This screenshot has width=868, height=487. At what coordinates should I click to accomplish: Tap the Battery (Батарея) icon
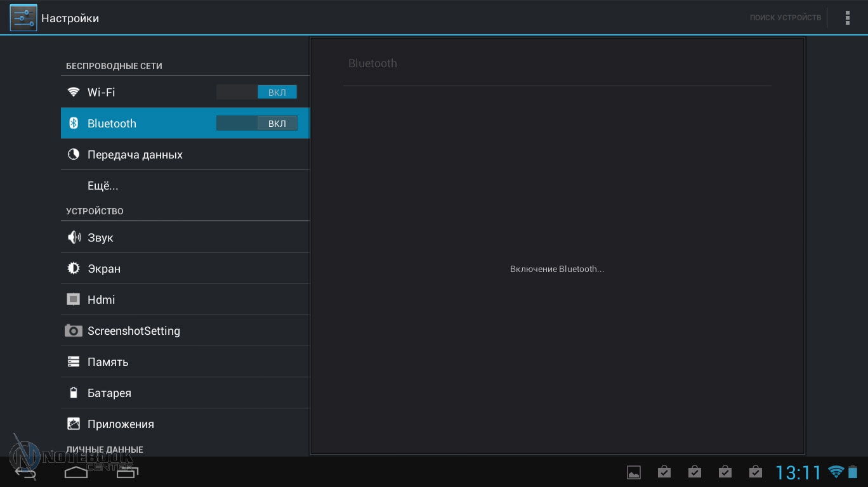[74, 393]
